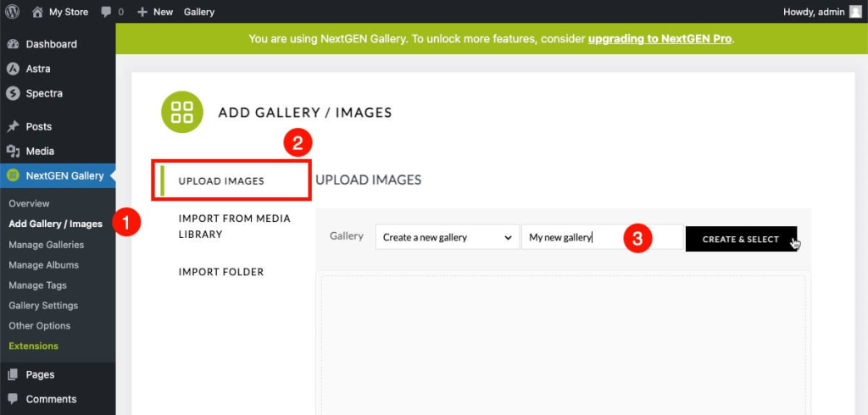Open the Media menu
Image resolution: width=868 pixels, height=415 pixels.
click(40, 151)
